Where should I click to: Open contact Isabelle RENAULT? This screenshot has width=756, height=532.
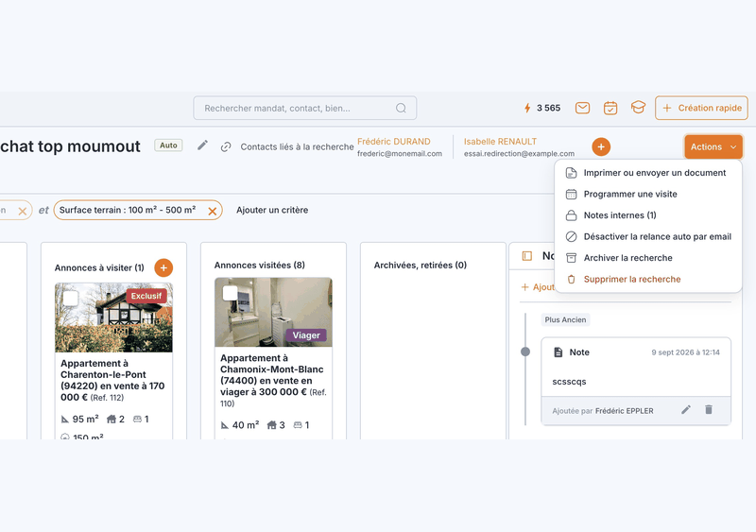point(500,142)
